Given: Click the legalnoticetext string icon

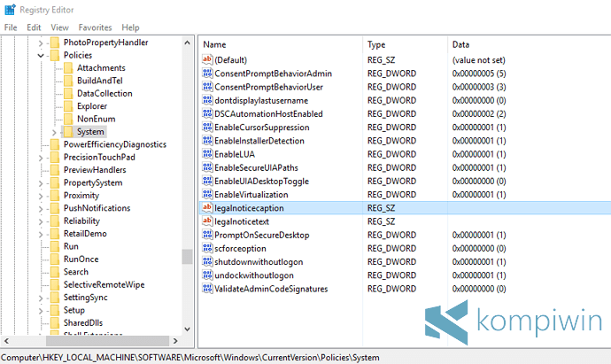Looking at the screenshot, I should [207, 221].
